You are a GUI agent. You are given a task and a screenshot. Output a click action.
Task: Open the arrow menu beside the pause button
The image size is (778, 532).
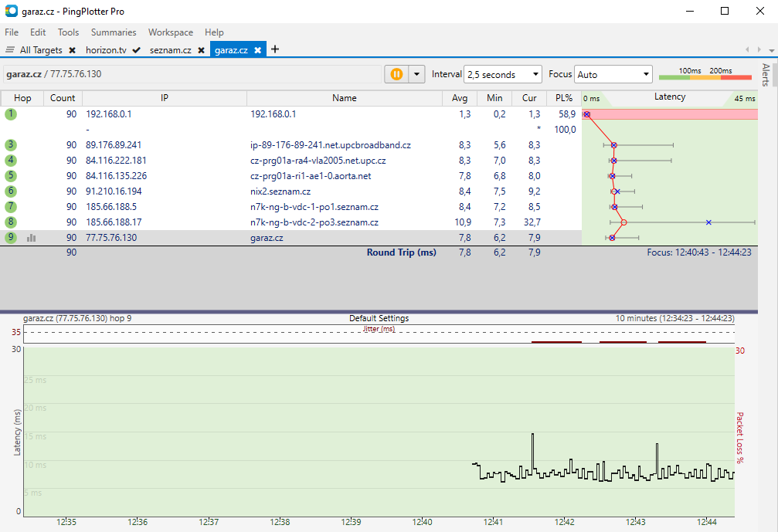417,74
